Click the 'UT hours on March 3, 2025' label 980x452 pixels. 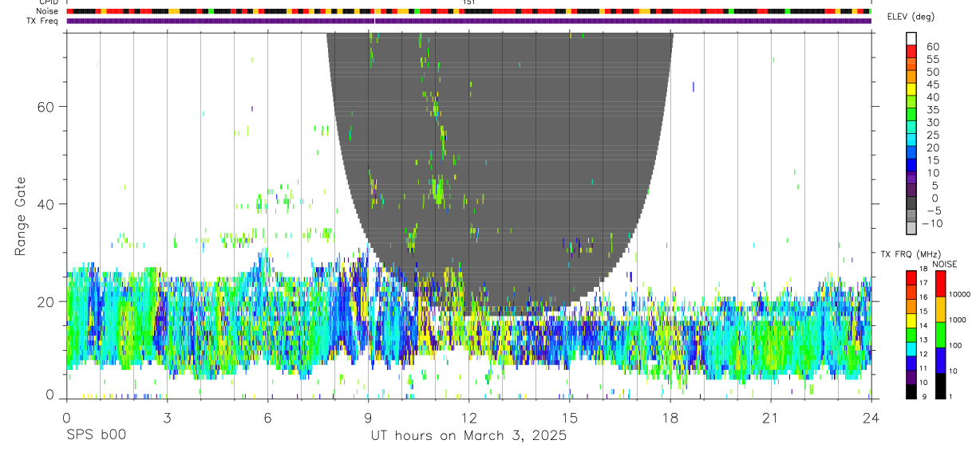coord(468,436)
